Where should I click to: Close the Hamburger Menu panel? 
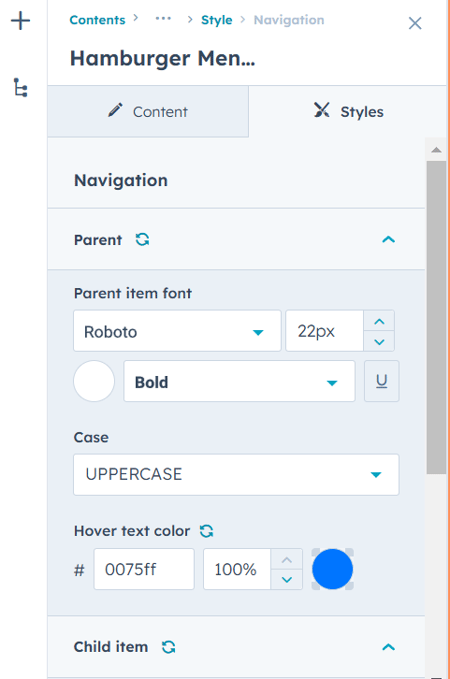pyautogui.click(x=415, y=23)
